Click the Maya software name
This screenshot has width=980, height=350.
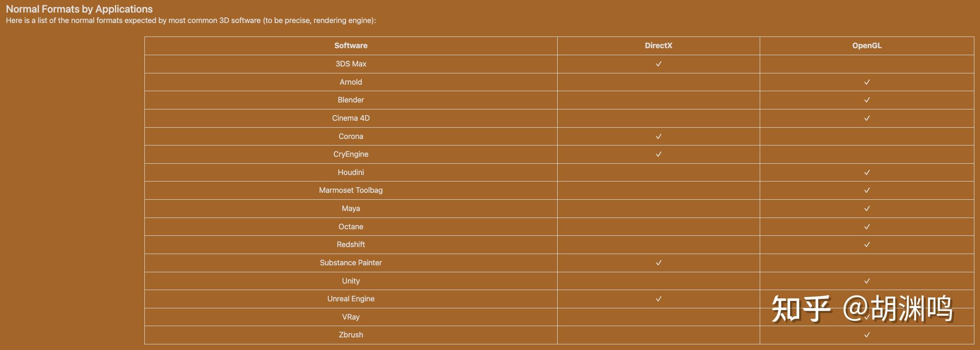click(351, 208)
